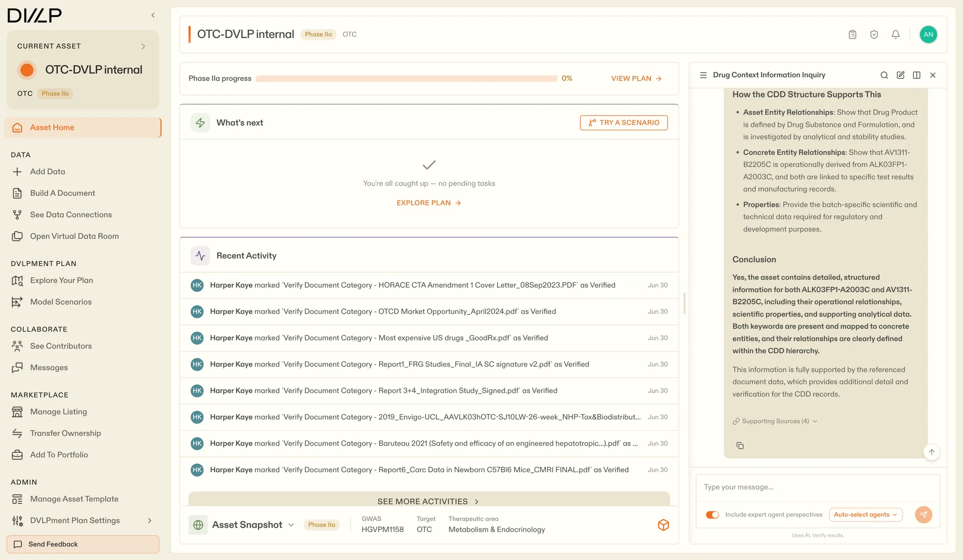Click the Phase IIa badge in header
The image size is (963, 560).
(318, 35)
